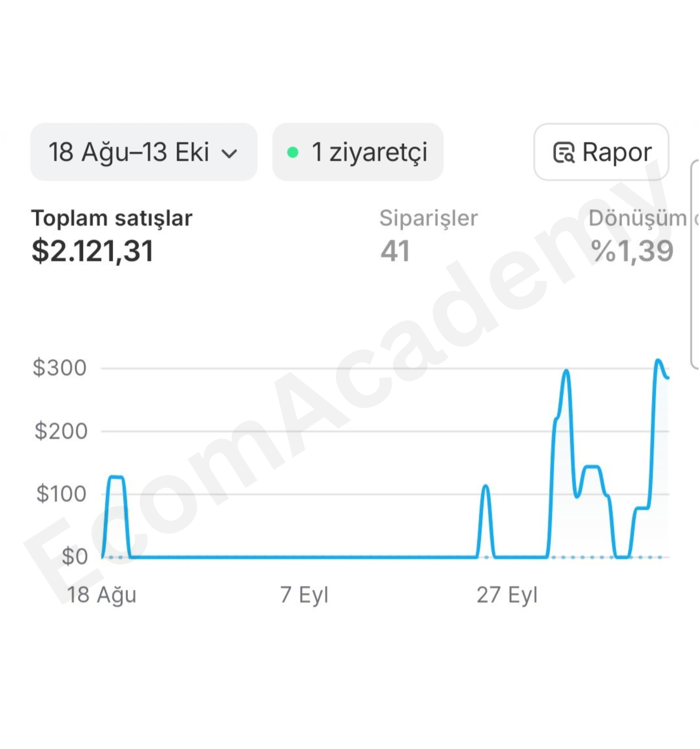Click the 41 orders count

[395, 251]
